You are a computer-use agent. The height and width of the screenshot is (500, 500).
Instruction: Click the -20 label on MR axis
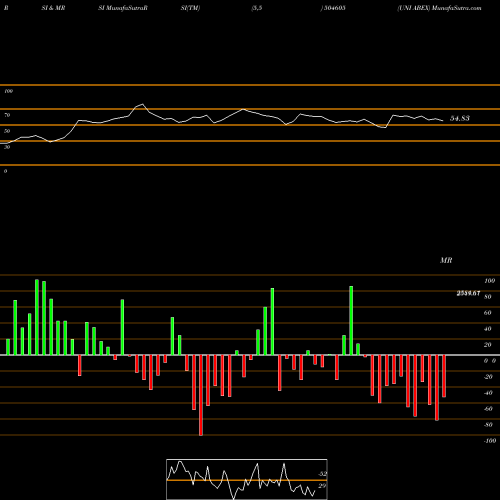coord(488,377)
